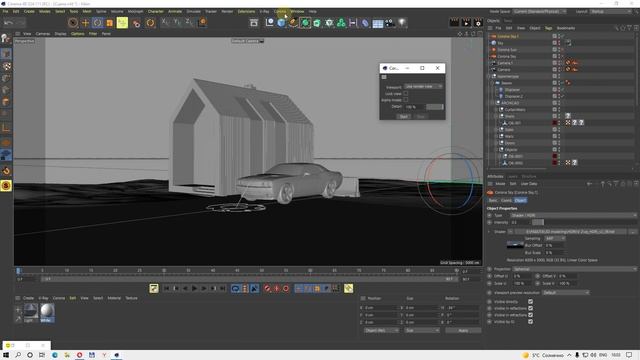The height and width of the screenshot is (360, 640).
Task: Toggle Visible directly checkbox
Action: click(x=530, y=302)
